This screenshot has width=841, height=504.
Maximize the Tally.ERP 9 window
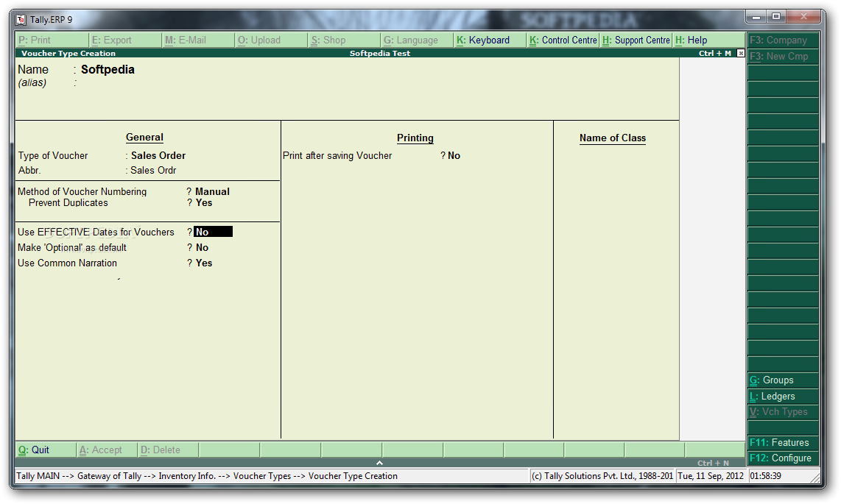[776, 17]
